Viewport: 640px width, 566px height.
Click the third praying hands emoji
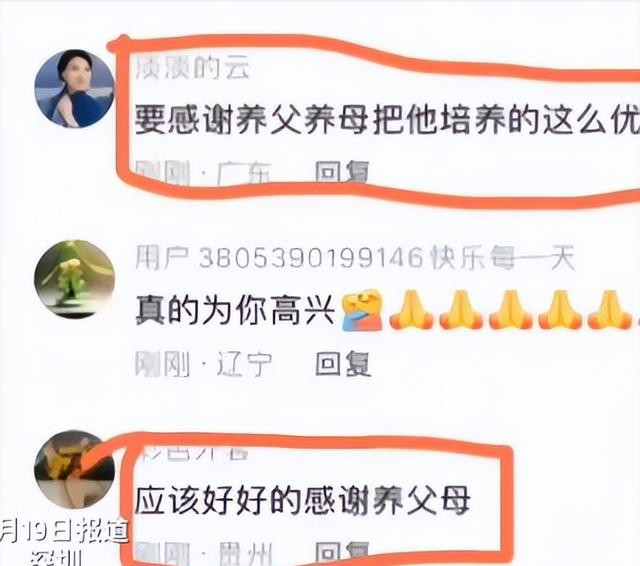[x=511, y=310]
